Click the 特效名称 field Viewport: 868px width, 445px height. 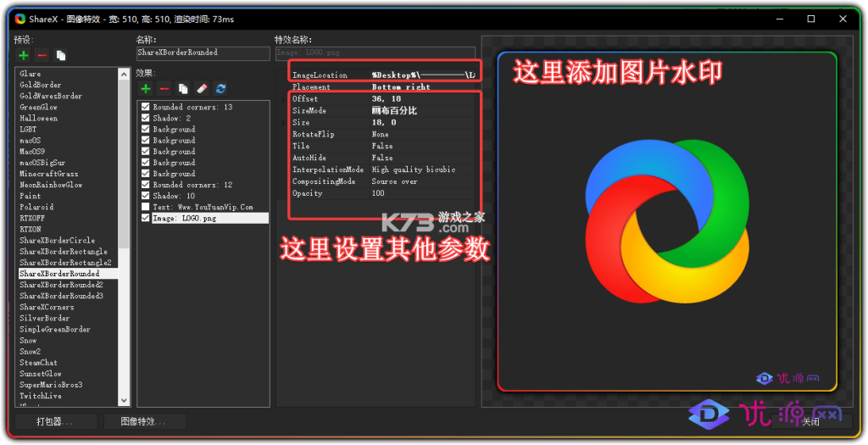(x=376, y=53)
